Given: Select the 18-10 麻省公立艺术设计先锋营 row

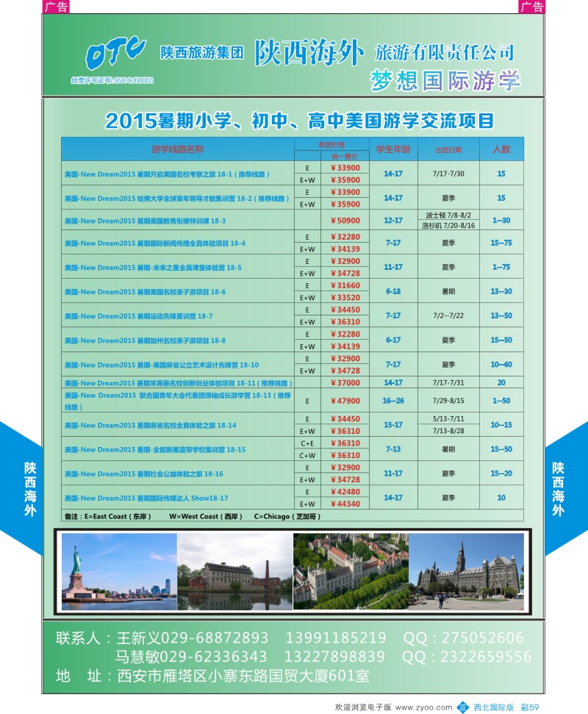Looking at the screenshot, I should tap(293, 364).
